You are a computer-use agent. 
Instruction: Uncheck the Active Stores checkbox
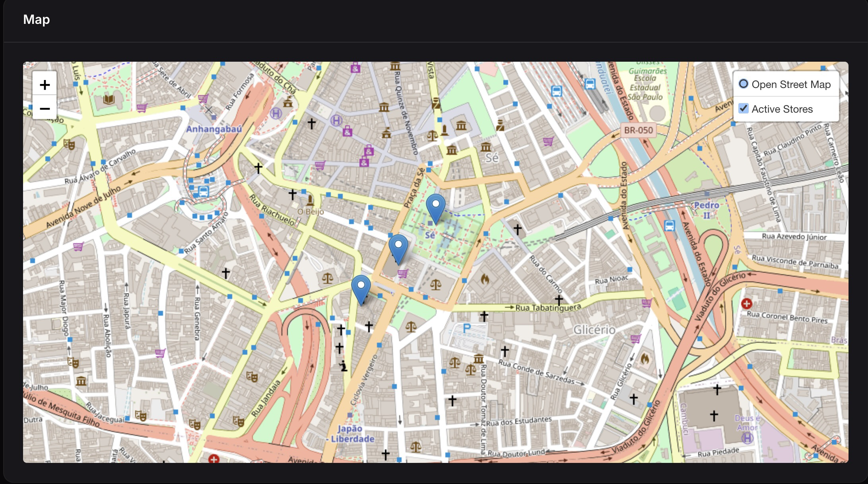tap(743, 109)
